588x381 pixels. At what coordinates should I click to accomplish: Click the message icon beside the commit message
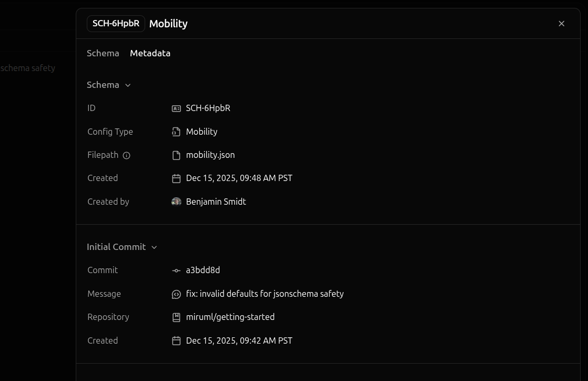[176, 294]
